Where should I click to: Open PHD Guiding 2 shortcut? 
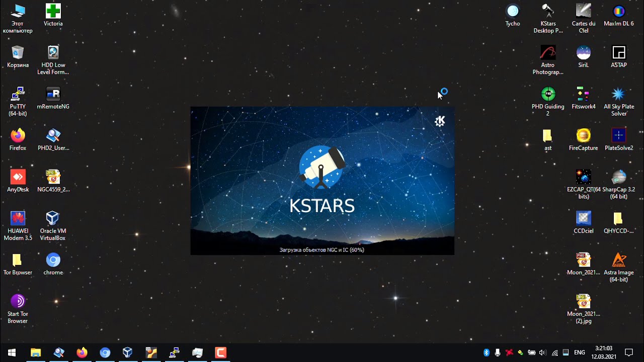548,102
